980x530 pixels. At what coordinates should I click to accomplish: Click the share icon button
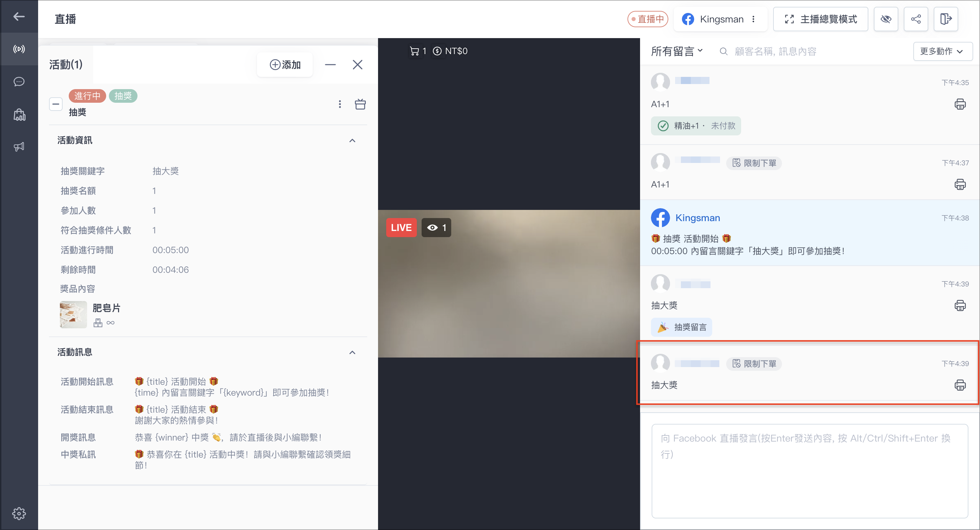point(916,19)
